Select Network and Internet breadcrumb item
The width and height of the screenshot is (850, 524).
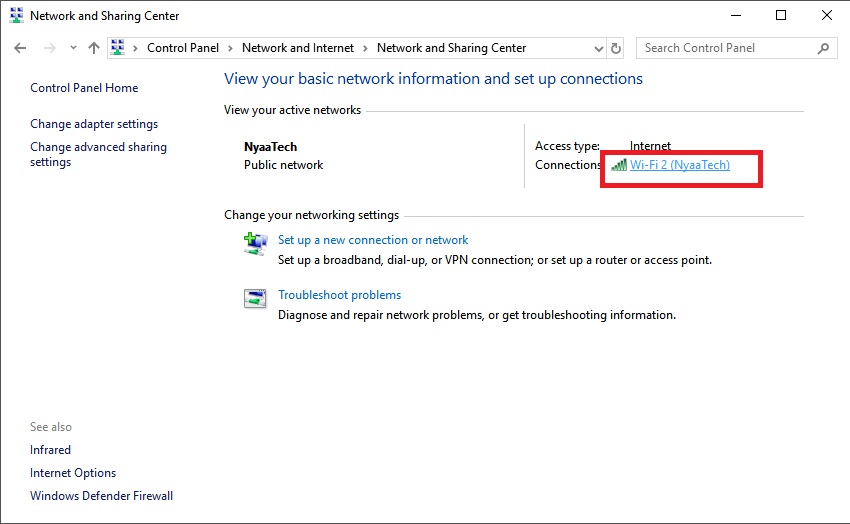297,48
